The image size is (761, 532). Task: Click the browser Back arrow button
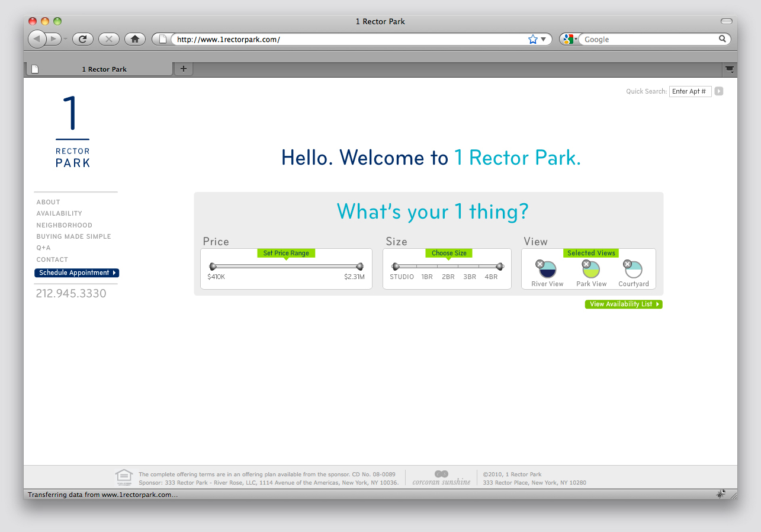37,39
